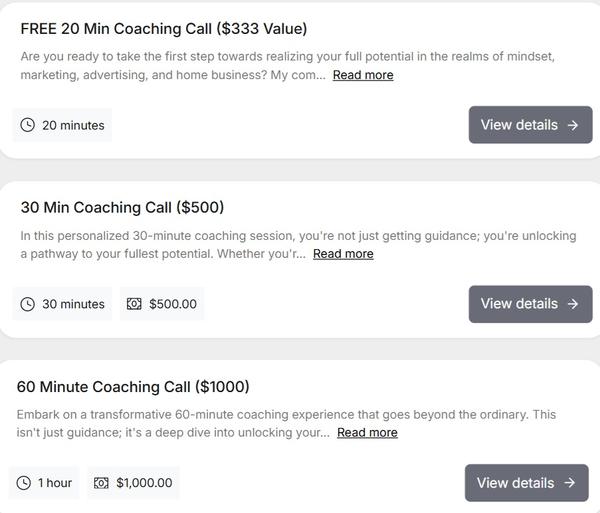View details of 60 Minute Coaching Call
Viewport: 600px width, 513px height.
(x=526, y=483)
